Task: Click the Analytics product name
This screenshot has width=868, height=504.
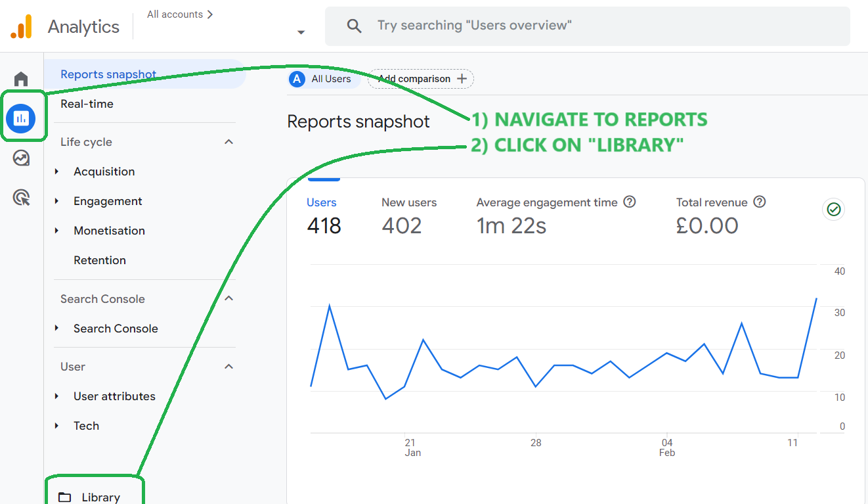Action: click(x=83, y=27)
